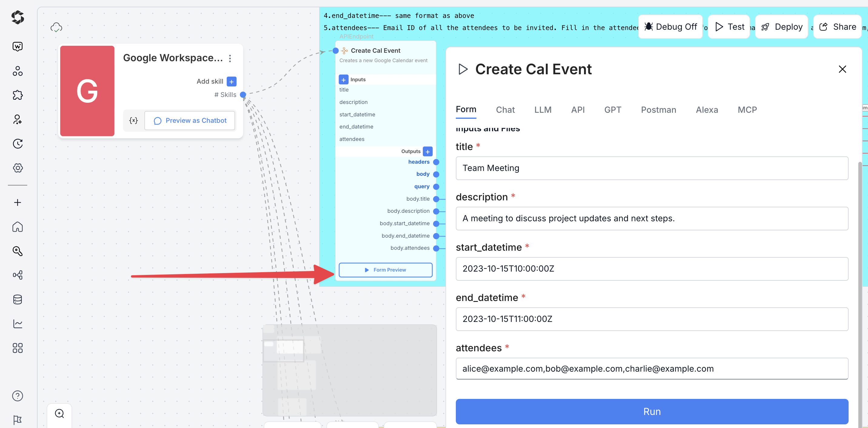Open Google Workspace agent three-dot menu
Viewport: 868px width, 428px height.
coord(230,58)
